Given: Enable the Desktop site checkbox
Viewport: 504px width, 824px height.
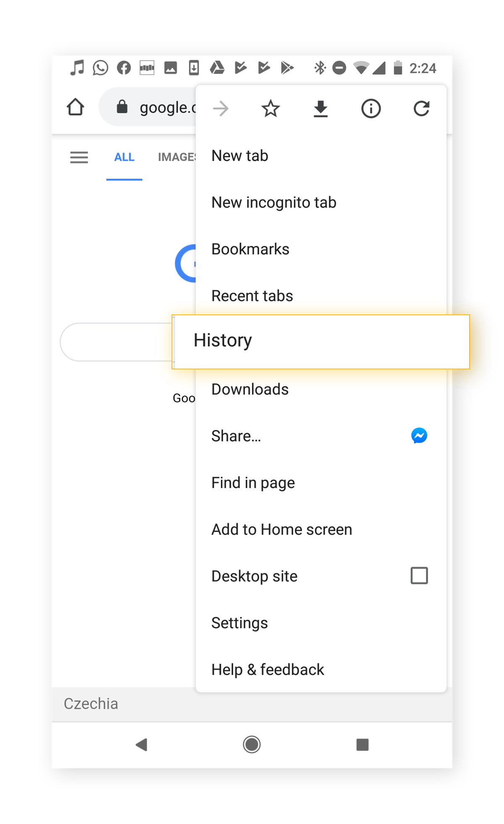Looking at the screenshot, I should pyautogui.click(x=419, y=576).
